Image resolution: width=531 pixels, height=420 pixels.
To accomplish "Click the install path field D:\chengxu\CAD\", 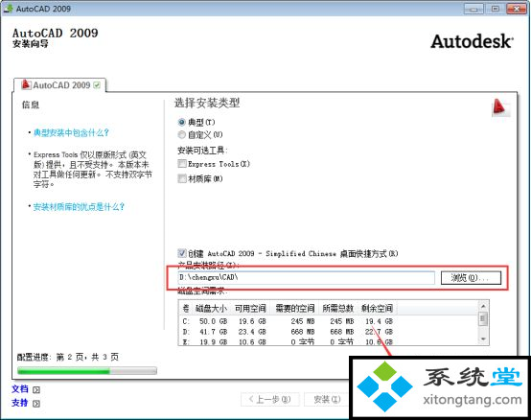I will (x=306, y=277).
